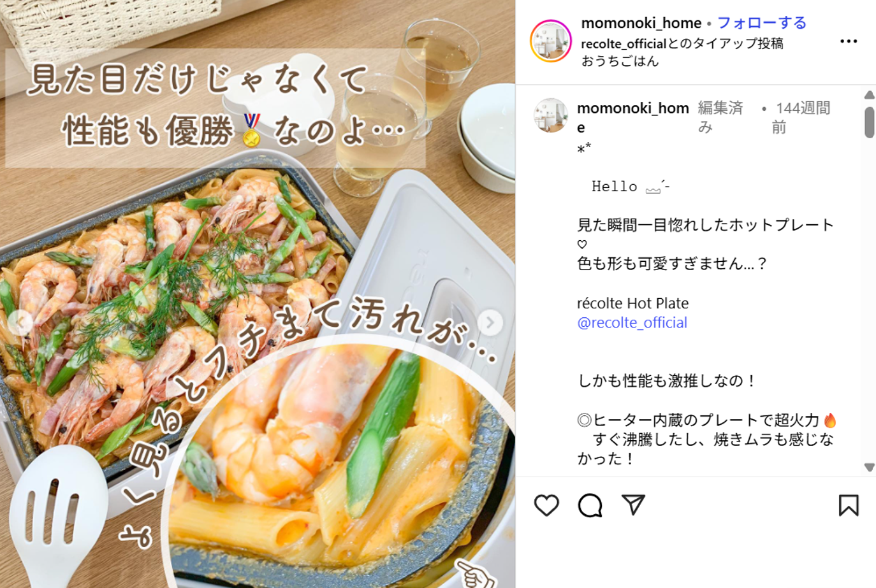Share the post via the paper plane icon
The width and height of the screenshot is (876, 588).
point(633,505)
